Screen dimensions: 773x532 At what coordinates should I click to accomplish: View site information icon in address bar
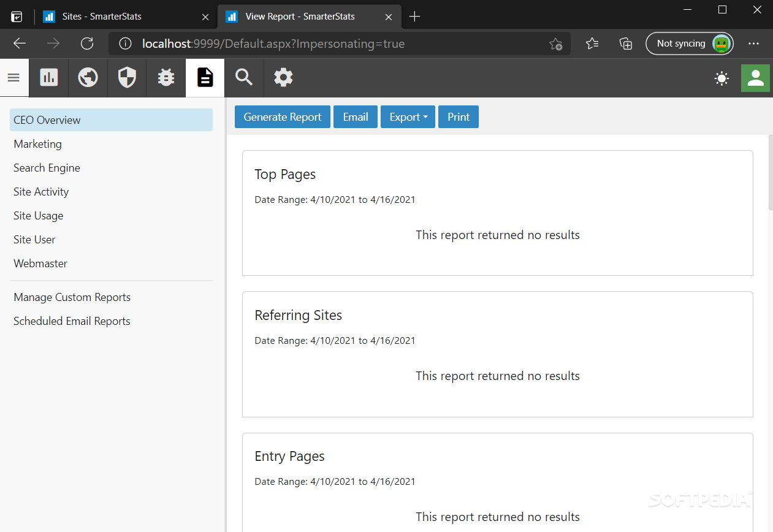125,44
